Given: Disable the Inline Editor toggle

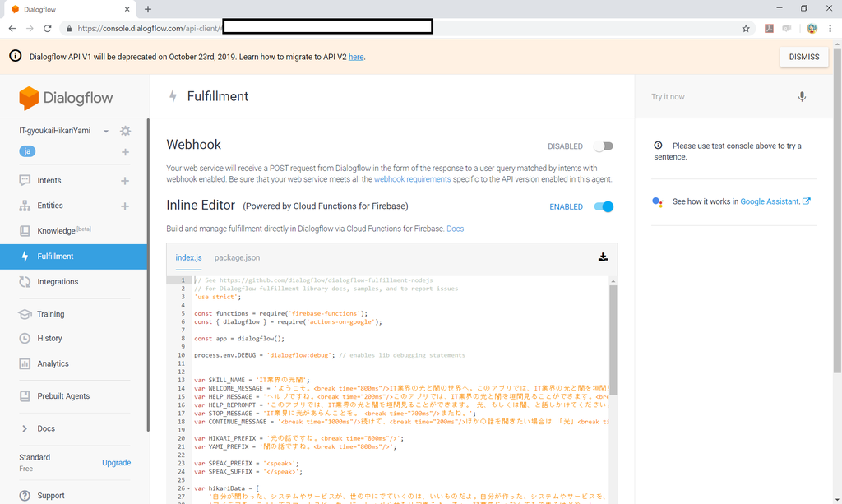Looking at the screenshot, I should (604, 206).
